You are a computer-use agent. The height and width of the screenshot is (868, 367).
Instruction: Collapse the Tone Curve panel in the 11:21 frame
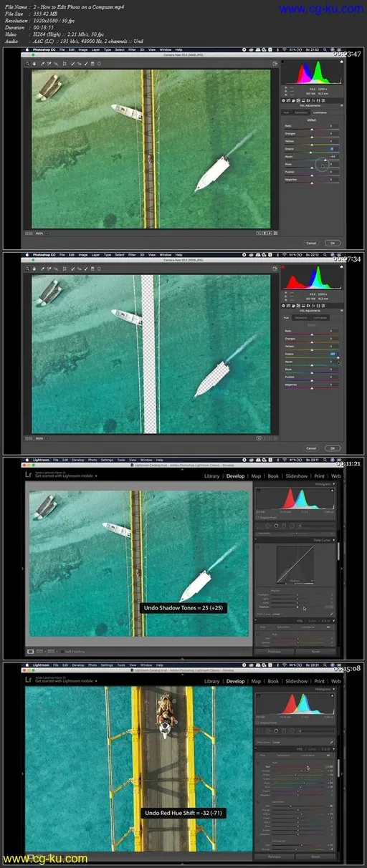point(333,540)
